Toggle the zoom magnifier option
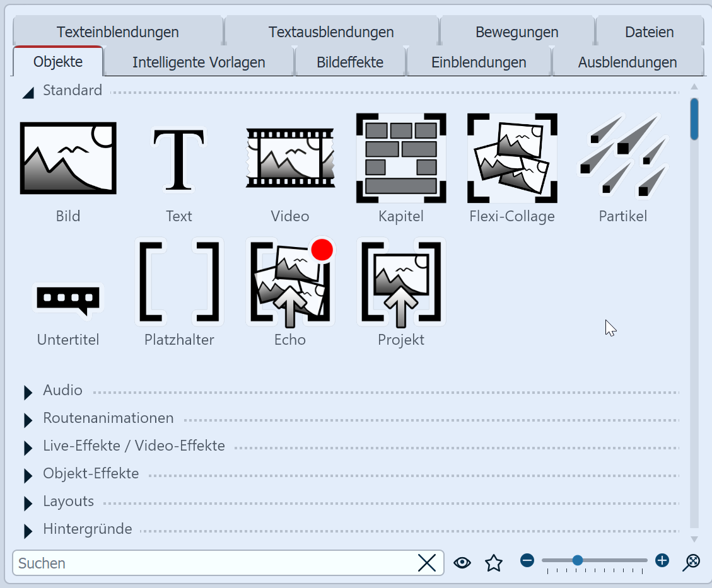This screenshot has height=588, width=712. pos(692,562)
